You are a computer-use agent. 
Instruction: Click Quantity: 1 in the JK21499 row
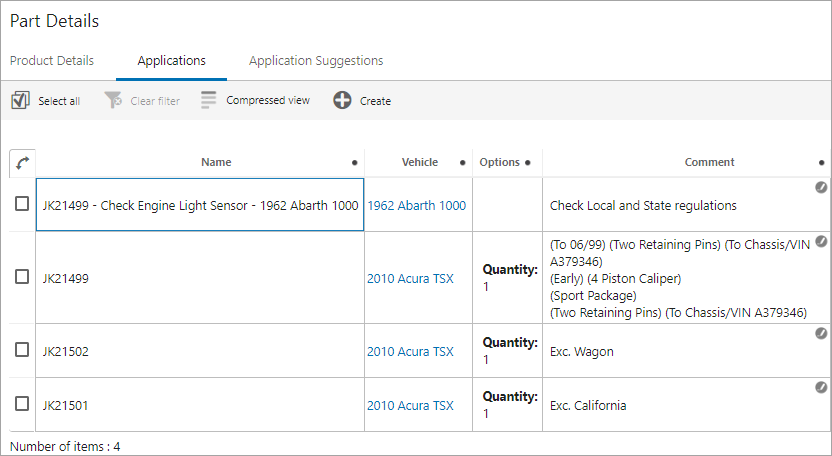click(510, 278)
